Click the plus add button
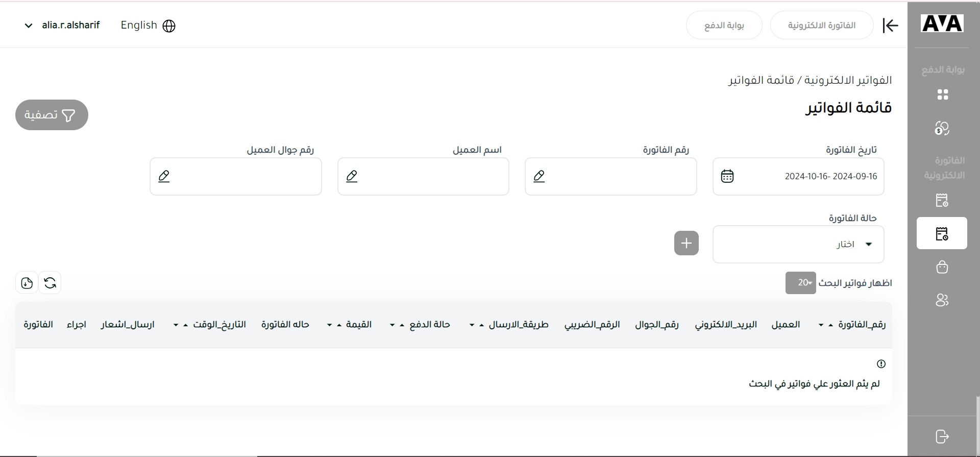The height and width of the screenshot is (457, 980). [687, 243]
